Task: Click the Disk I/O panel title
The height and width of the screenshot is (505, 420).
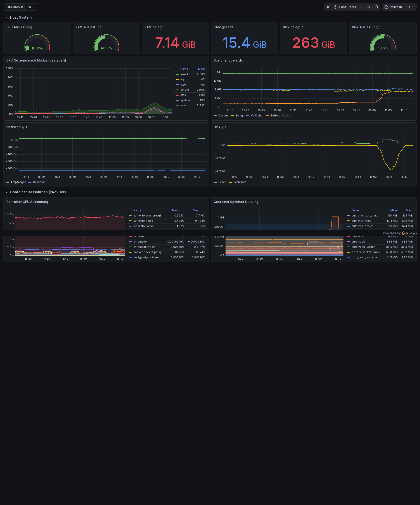Action: [x=219, y=127]
